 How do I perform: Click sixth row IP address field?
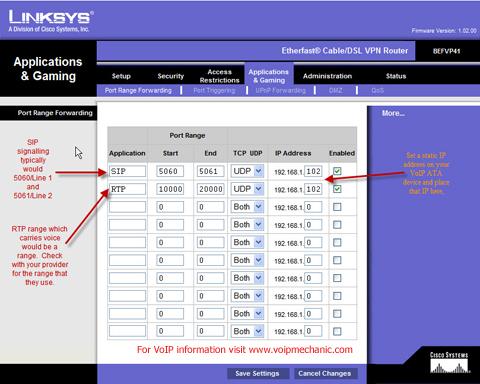pos(313,260)
